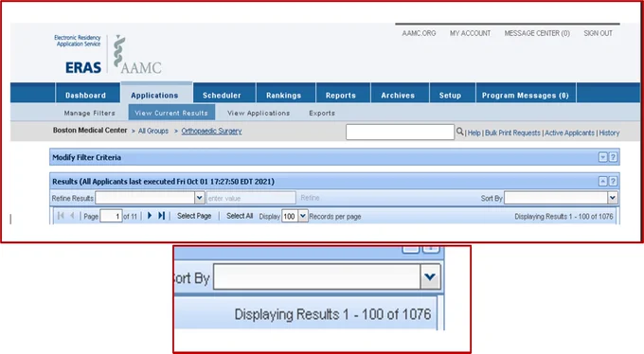644x354 pixels.
Task: Go to the Reports tab
Action: (x=341, y=96)
